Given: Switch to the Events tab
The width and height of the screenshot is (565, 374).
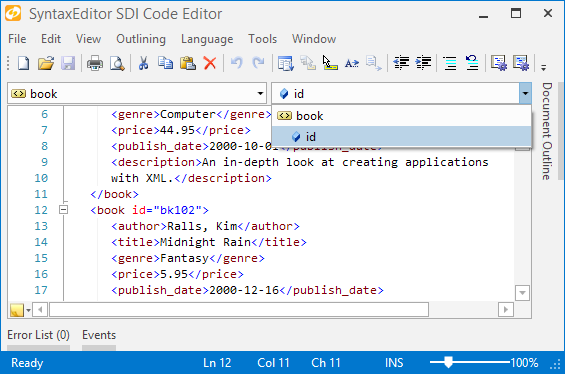Looking at the screenshot, I should click(99, 335).
